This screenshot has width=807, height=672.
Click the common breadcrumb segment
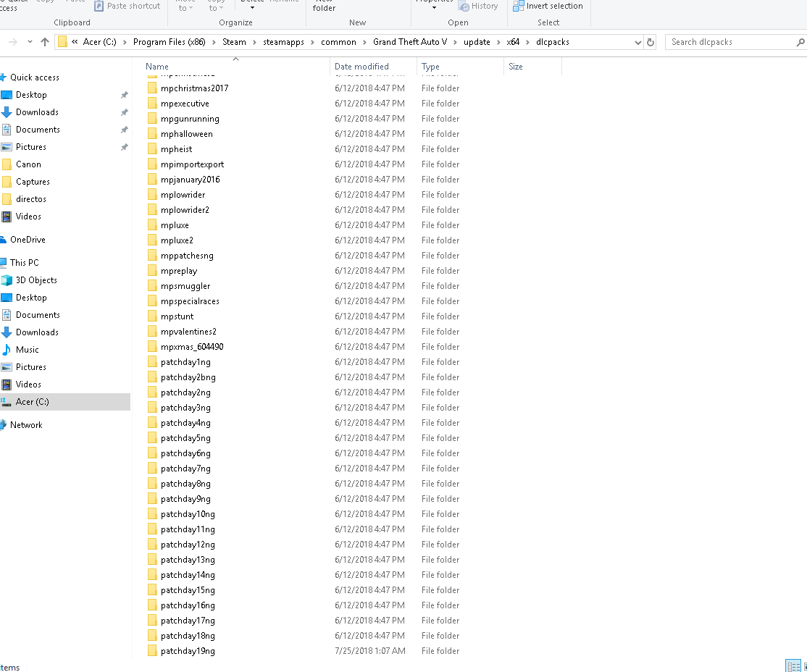point(338,42)
